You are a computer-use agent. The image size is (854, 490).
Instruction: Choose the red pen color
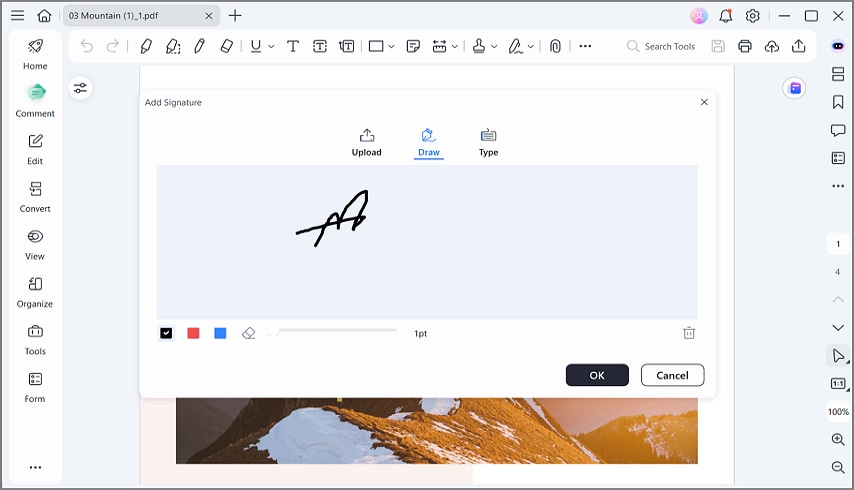click(193, 333)
